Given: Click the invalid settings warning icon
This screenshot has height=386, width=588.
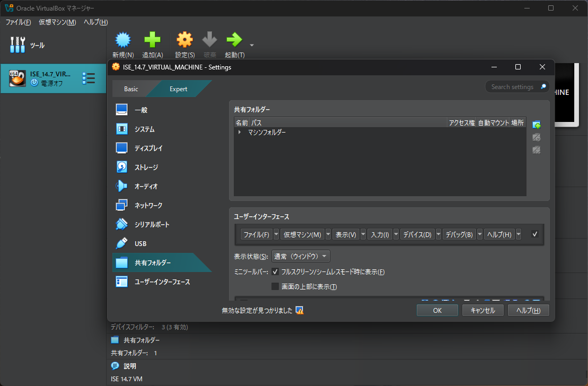Looking at the screenshot, I should pos(299,311).
